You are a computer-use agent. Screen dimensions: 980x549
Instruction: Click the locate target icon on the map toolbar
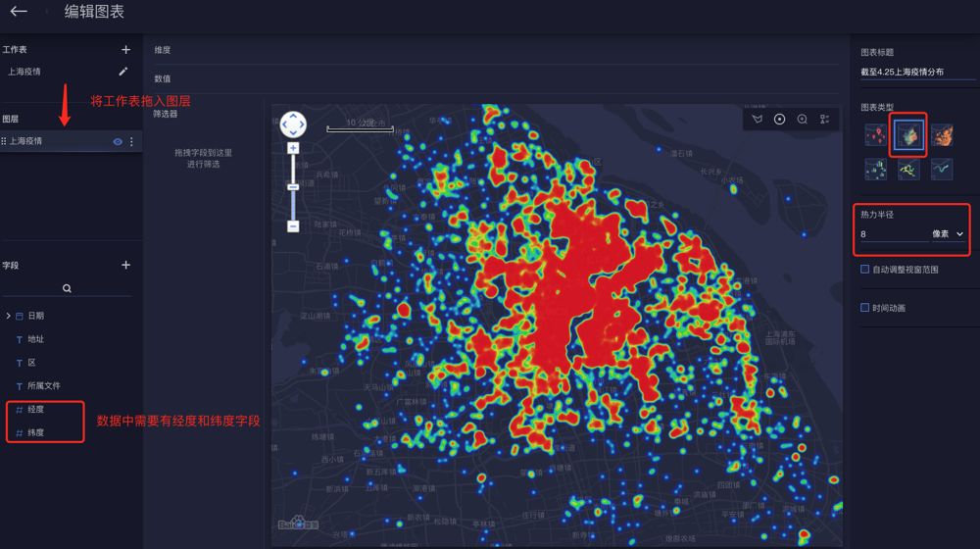coord(779,120)
